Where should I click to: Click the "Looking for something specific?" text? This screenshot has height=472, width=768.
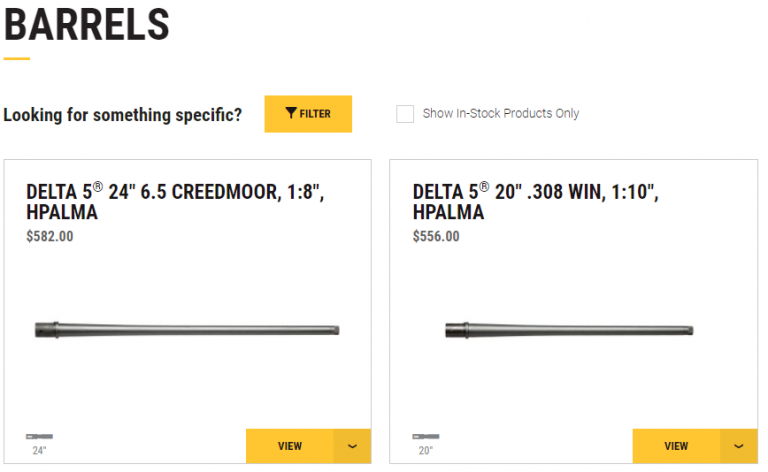[x=123, y=115]
